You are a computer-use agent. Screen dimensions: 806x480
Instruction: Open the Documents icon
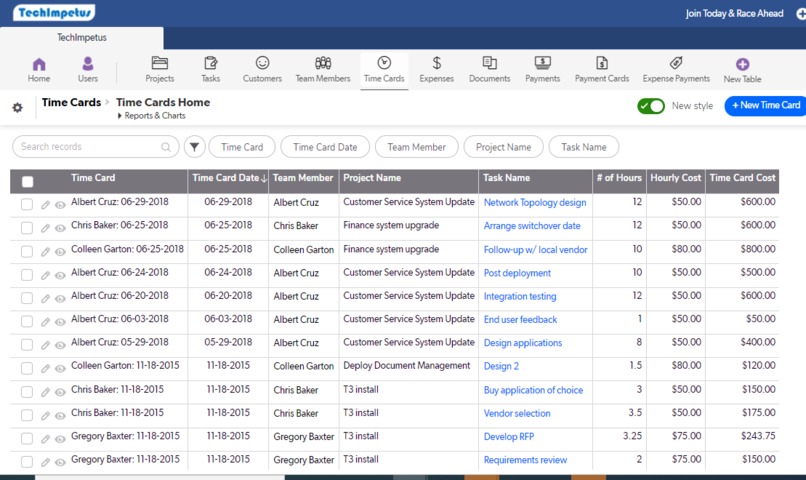point(489,63)
